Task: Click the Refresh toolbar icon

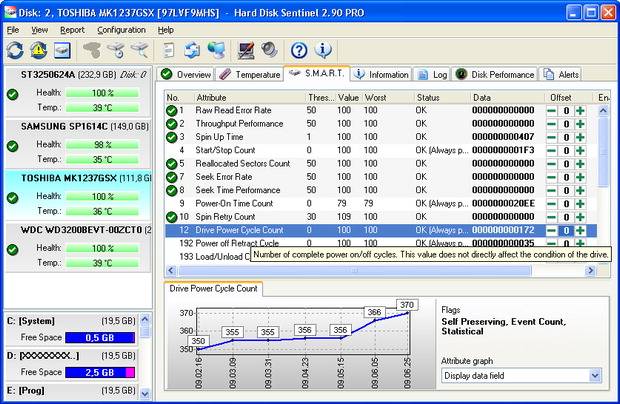Action: click(15, 50)
